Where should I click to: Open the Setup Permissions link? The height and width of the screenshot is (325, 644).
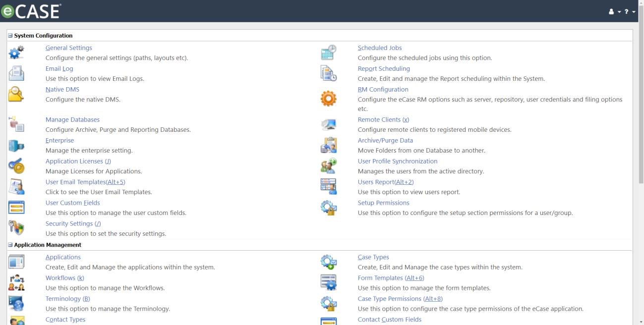coord(384,203)
